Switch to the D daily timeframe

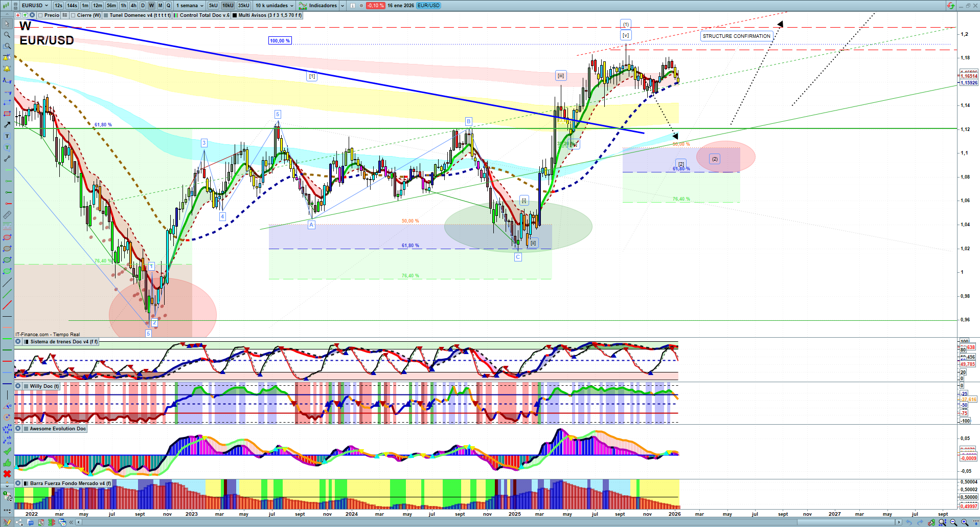pos(143,6)
